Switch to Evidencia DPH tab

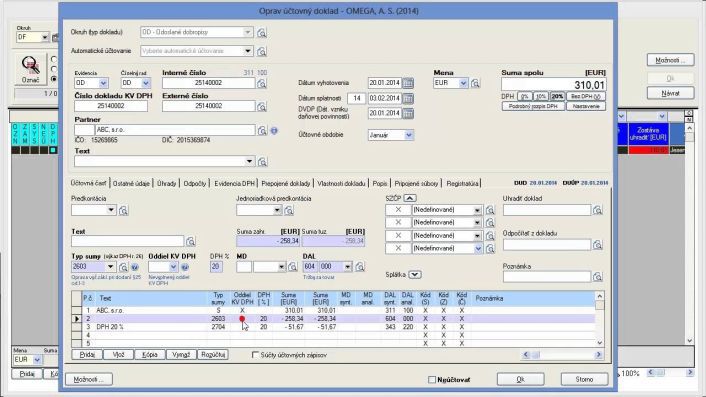coord(234,184)
